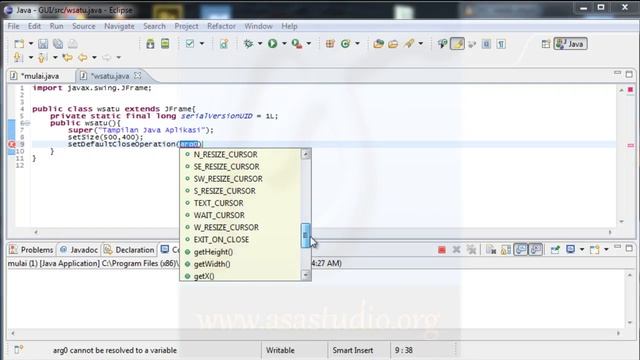The height and width of the screenshot is (360, 640).
Task: Open the Navigate menu
Action: pos(119,26)
